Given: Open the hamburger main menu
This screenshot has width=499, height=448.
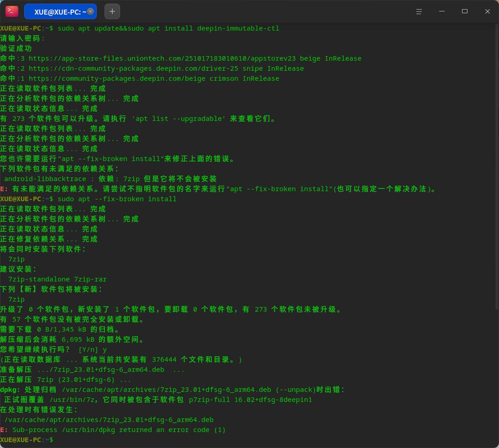Looking at the screenshot, I should point(419,11).
